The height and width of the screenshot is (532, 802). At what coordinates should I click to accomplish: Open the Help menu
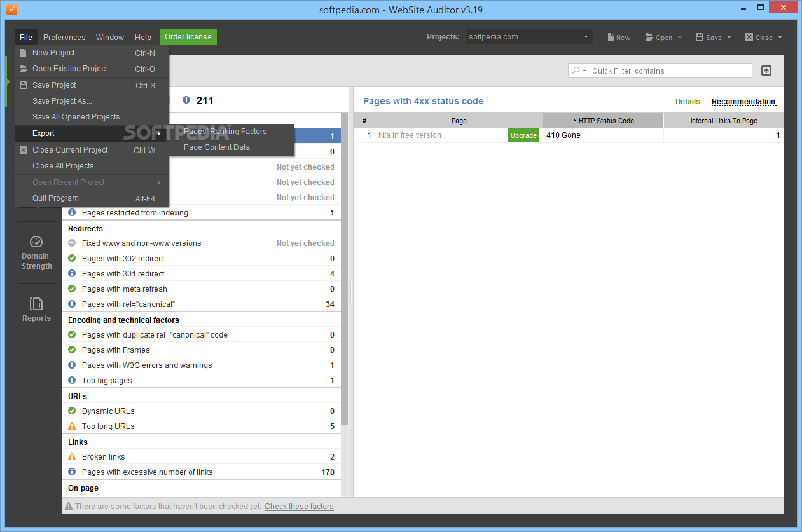tap(143, 38)
